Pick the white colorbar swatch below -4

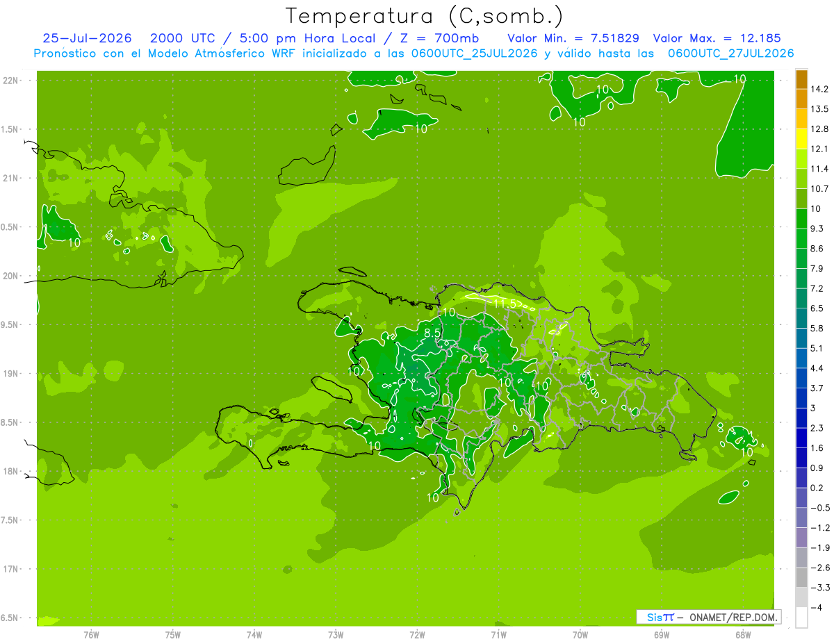[x=801, y=618]
